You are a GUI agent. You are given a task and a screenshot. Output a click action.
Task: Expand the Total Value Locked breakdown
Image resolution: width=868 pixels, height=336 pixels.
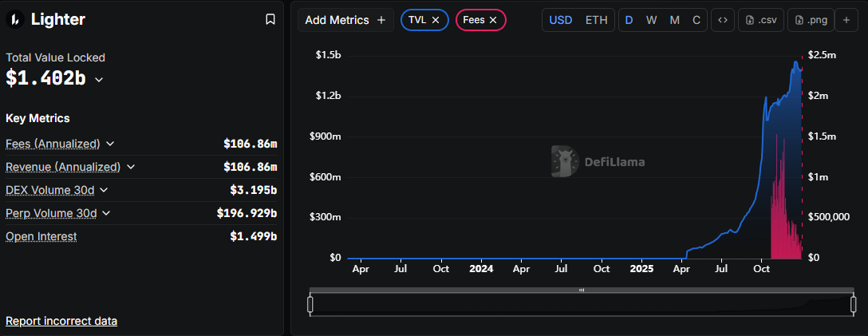[x=99, y=79]
